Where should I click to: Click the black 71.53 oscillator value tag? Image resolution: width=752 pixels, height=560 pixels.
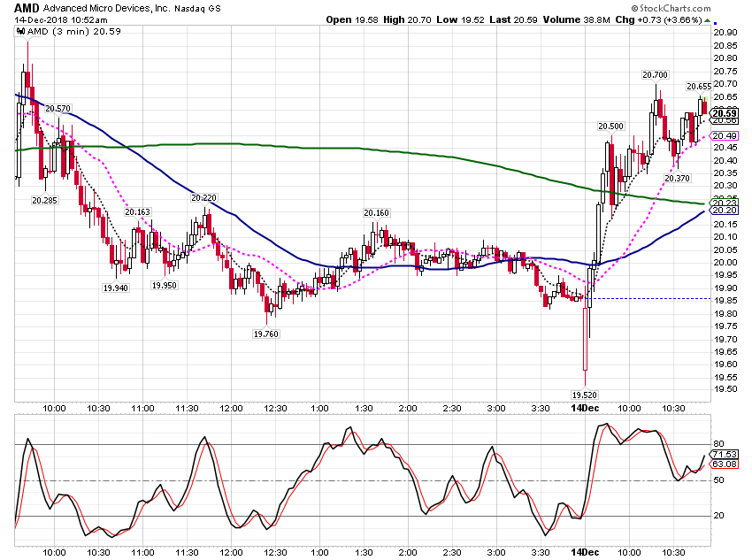coord(724,454)
